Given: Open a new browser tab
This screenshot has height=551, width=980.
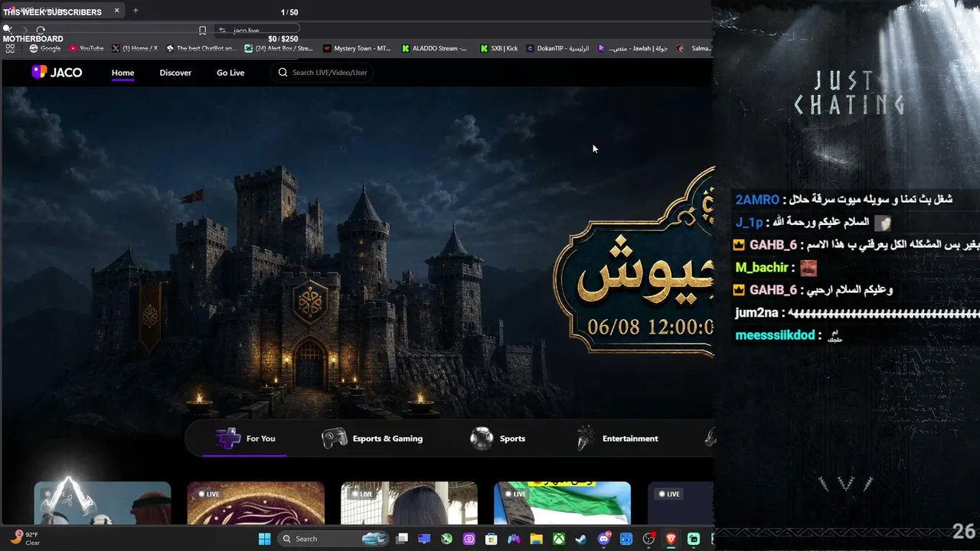Looking at the screenshot, I should point(136,11).
